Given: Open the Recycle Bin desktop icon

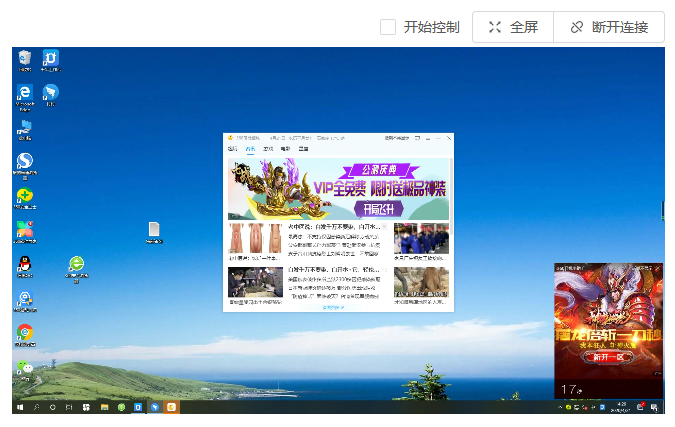Looking at the screenshot, I should (25, 60).
